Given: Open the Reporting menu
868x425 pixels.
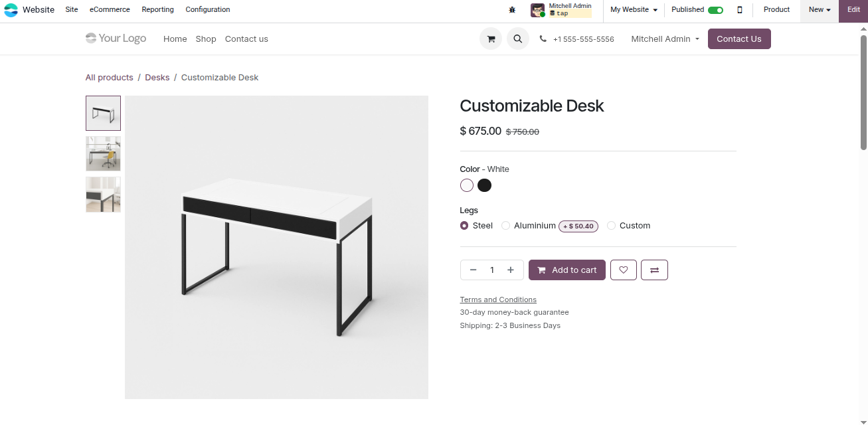Looking at the screenshot, I should (157, 10).
